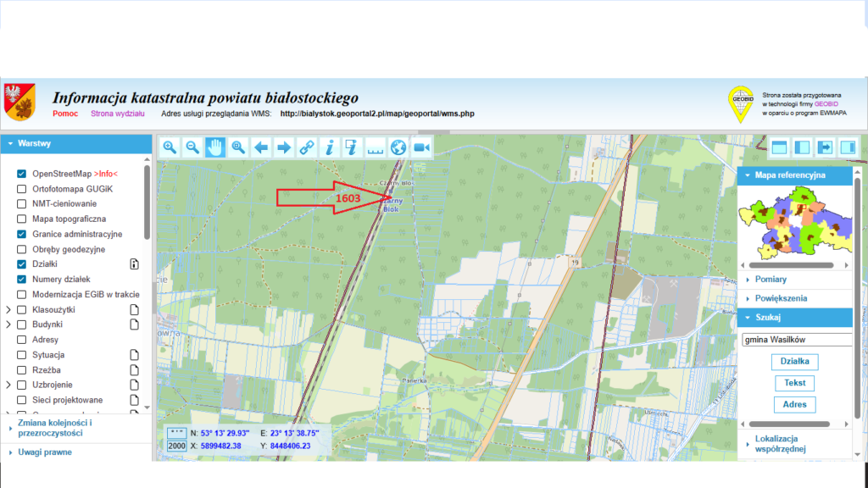Uncheck the Numery działek layer
Viewport: 868px width, 488px height.
21,280
